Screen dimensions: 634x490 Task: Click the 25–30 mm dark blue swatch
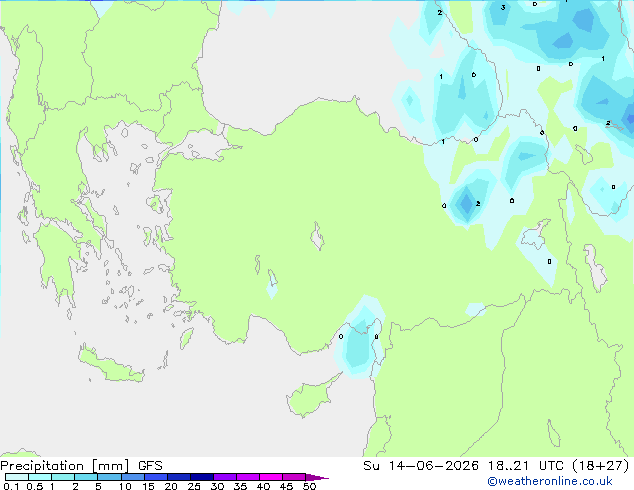201,477
